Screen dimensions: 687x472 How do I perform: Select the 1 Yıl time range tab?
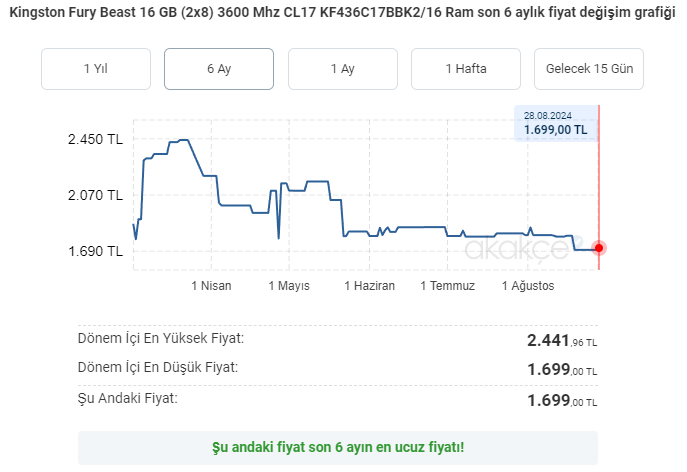[x=96, y=69]
